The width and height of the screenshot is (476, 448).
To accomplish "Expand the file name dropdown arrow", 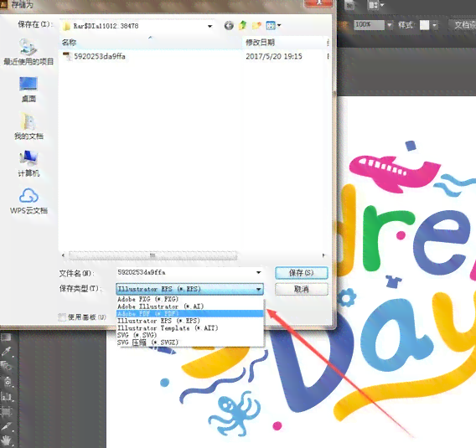I will pyautogui.click(x=259, y=272).
